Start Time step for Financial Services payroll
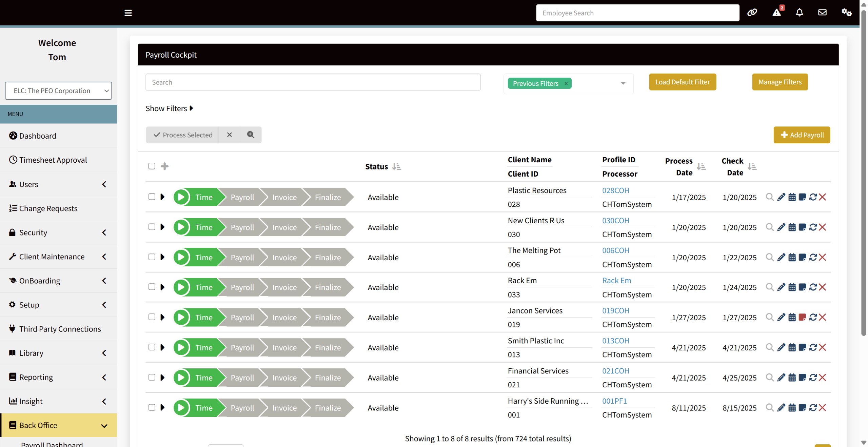This screenshot has height=447, width=868. [x=181, y=378]
